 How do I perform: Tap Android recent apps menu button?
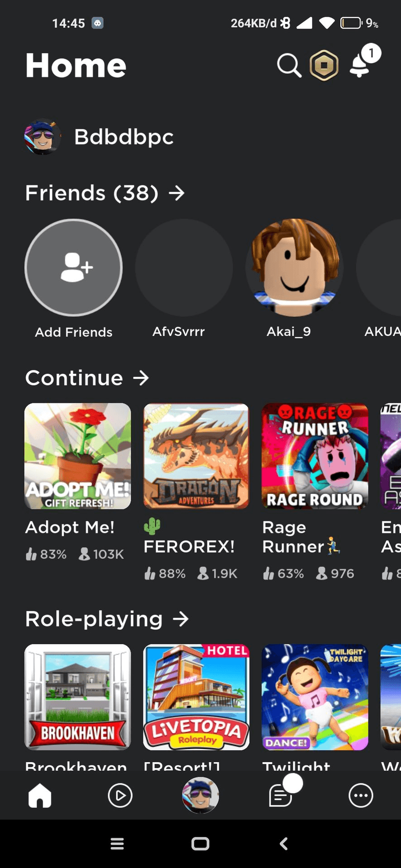pyautogui.click(x=117, y=844)
